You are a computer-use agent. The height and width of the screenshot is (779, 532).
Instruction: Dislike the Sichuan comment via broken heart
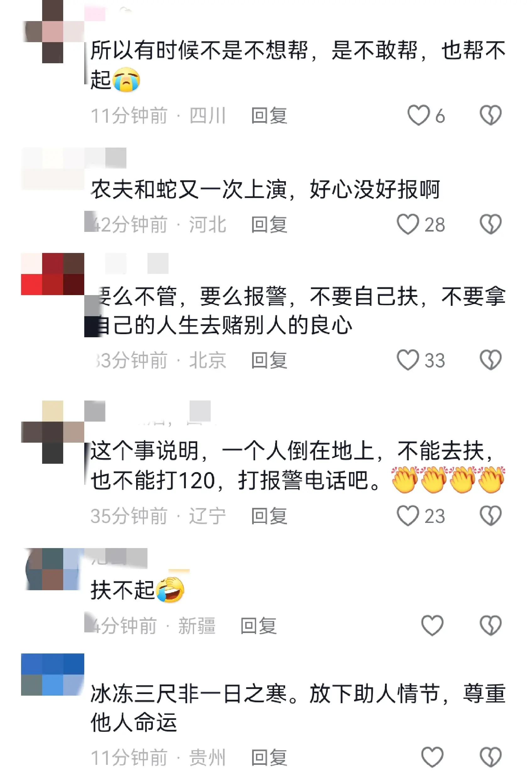(x=490, y=115)
